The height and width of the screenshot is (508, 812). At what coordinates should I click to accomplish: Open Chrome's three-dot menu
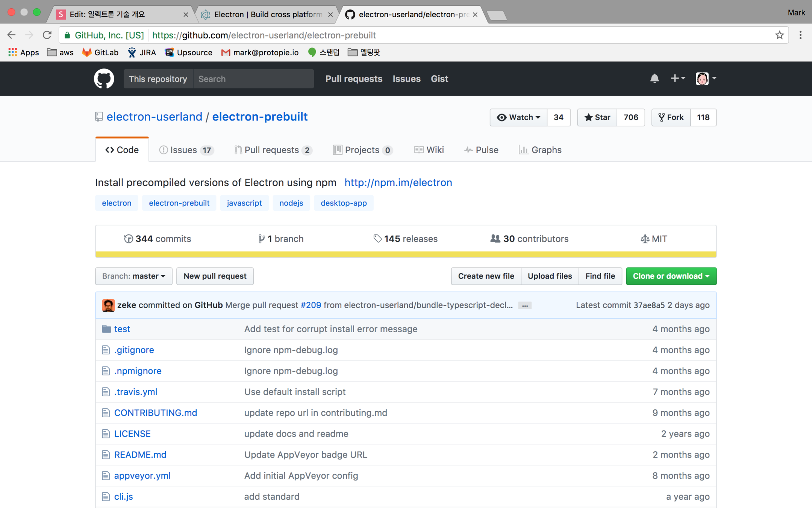point(800,35)
